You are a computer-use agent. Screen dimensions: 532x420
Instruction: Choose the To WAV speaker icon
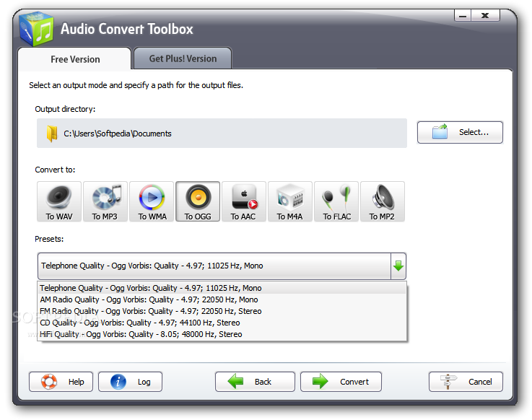tap(59, 201)
